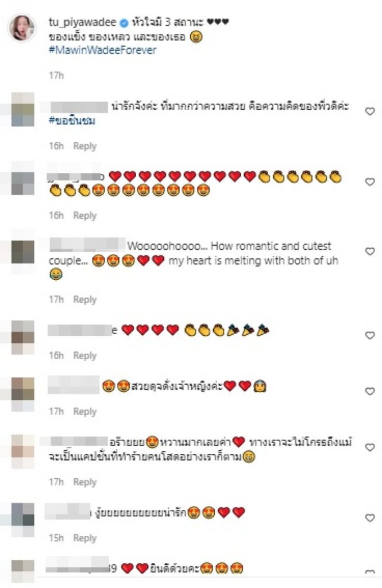Open the verified badge next to tu_piyawadee
This screenshot has height=588, width=382.
coord(124,23)
